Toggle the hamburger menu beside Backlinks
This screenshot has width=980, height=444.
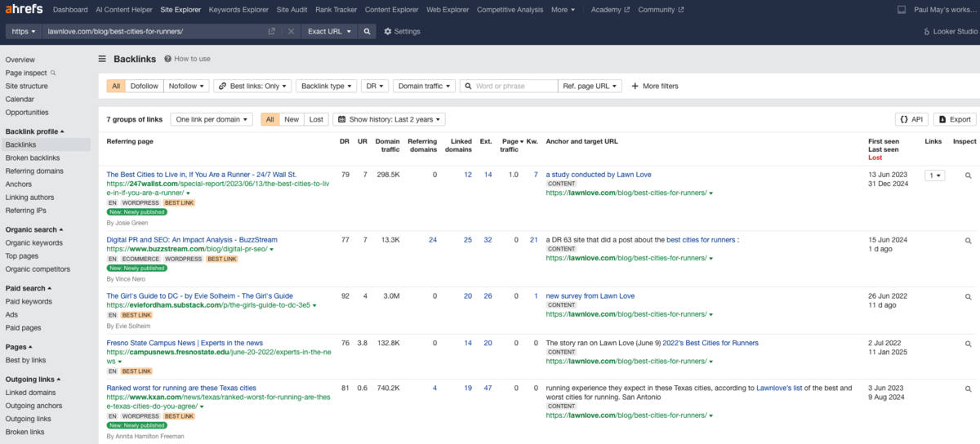point(103,59)
